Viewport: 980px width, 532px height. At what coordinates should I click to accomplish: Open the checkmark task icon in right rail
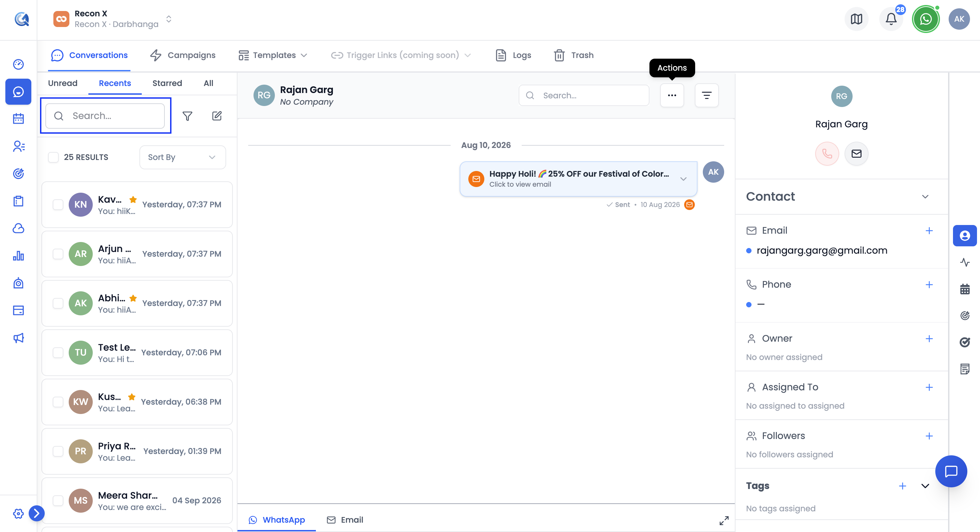[964, 342]
